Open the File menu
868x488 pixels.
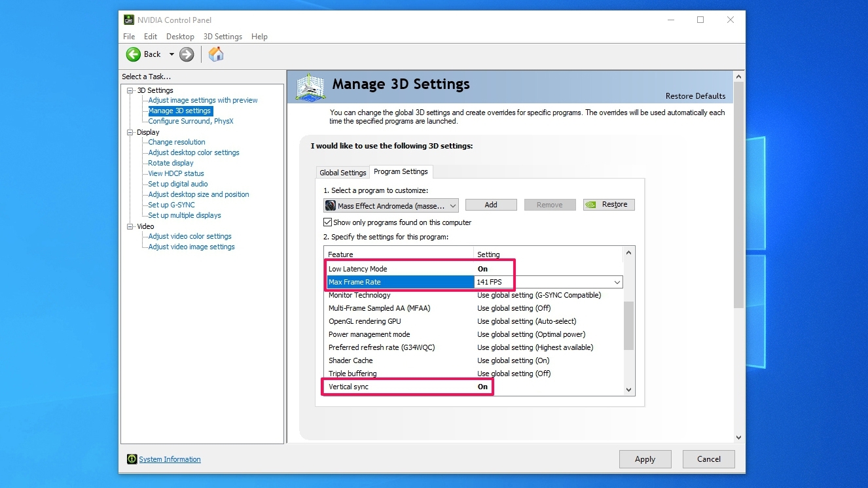click(x=129, y=37)
